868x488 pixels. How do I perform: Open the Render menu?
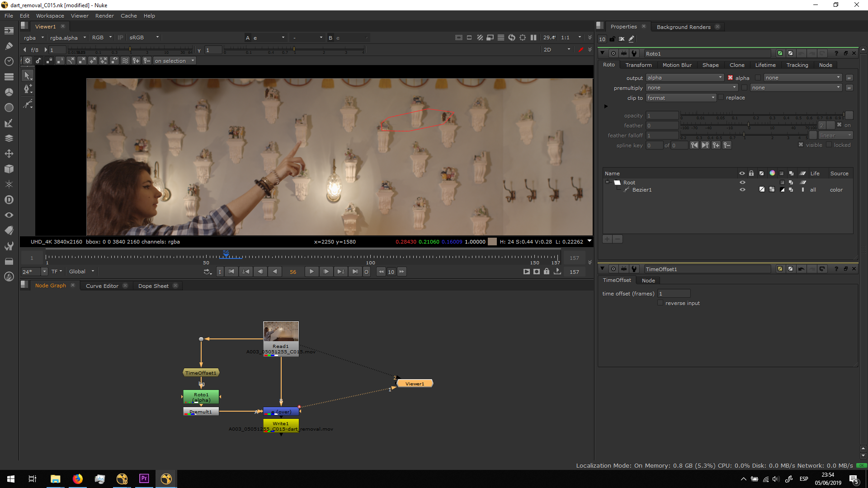pyautogui.click(x=104, y=16)
